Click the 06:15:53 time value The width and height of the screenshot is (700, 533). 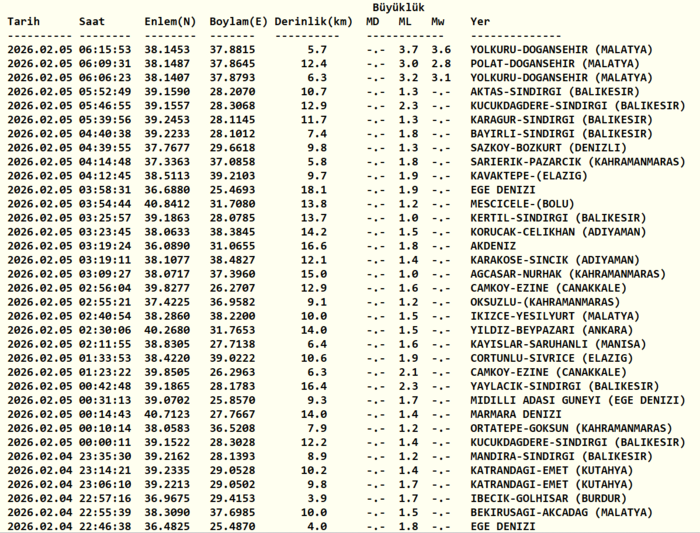click(105, 49)
